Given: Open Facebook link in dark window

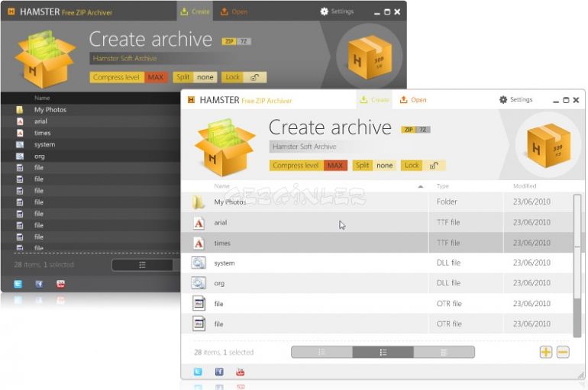Looking at the screenshot, I should click(39, 285).
